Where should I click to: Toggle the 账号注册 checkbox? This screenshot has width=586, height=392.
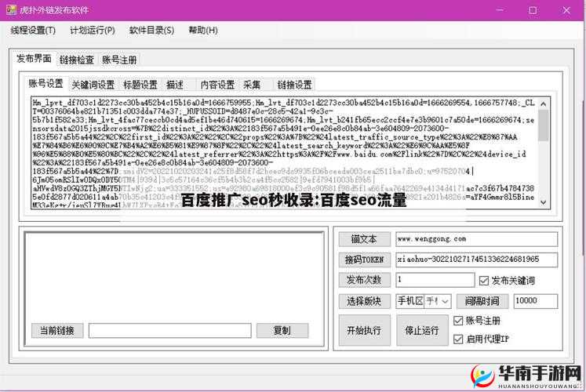click(458, 321)
